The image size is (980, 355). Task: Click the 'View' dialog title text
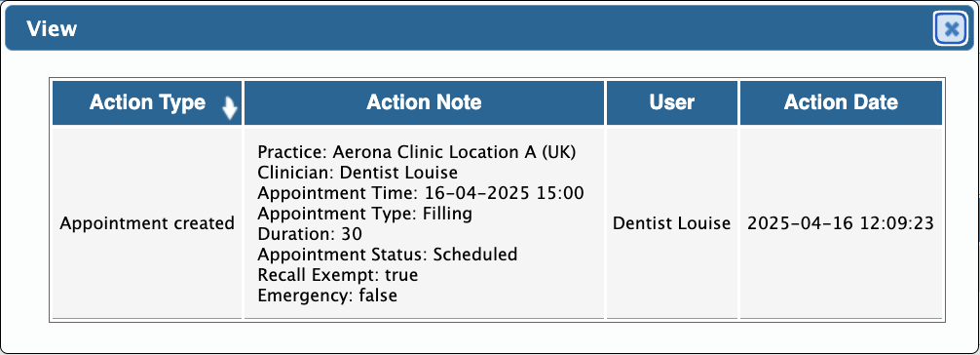point(52,29)
